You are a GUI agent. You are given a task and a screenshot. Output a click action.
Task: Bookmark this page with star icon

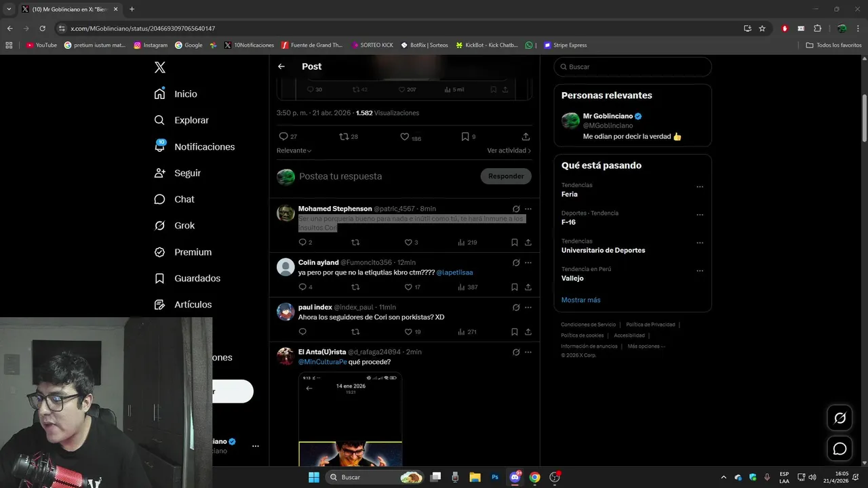[x=762, y=28]
